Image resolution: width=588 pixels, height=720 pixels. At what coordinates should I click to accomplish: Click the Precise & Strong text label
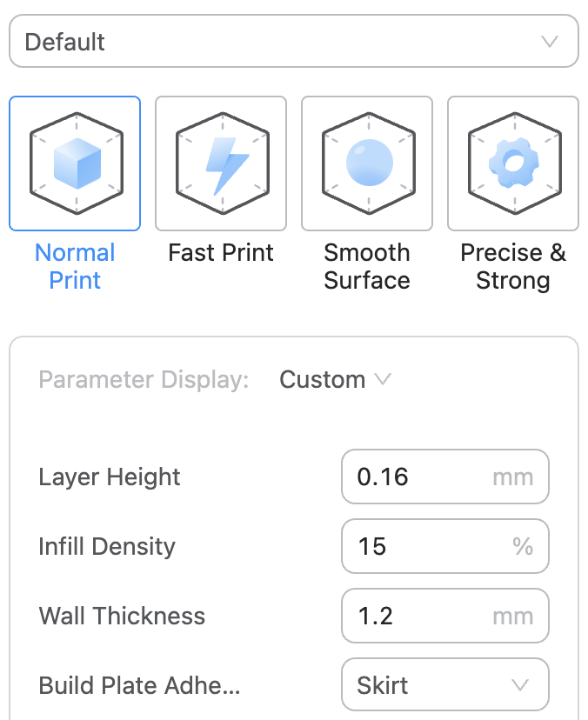click(513, 267)
